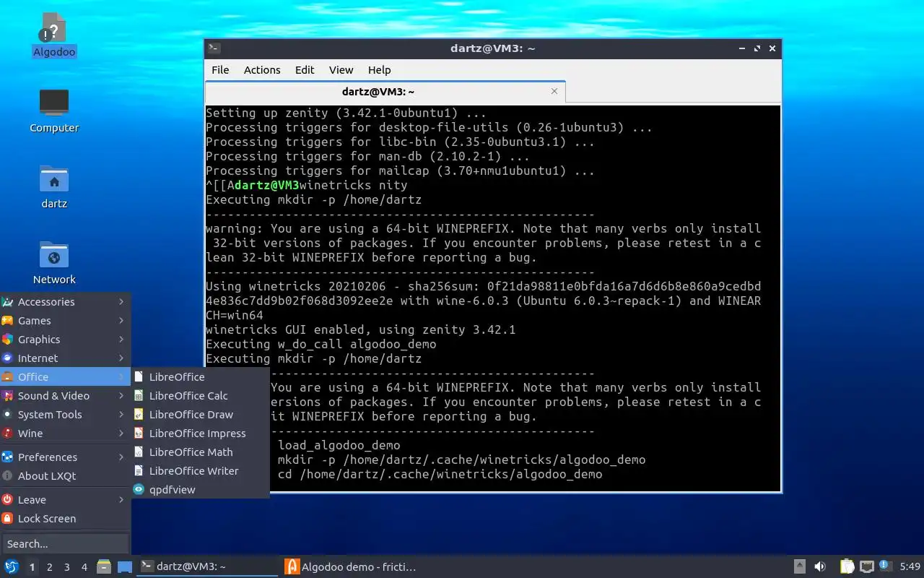The image size is (924, 578).
Task: Expand the Wine menu category
Action: click(65, 433)
